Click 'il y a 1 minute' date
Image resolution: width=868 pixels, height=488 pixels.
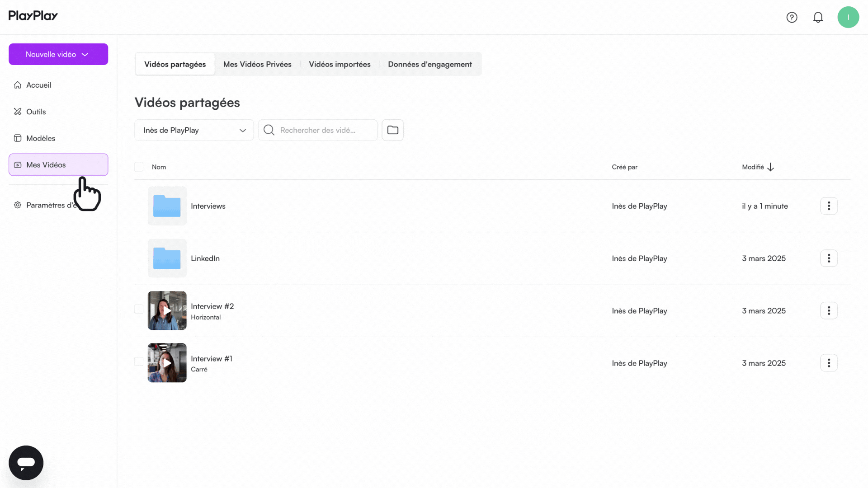click(x=764, y=206)
